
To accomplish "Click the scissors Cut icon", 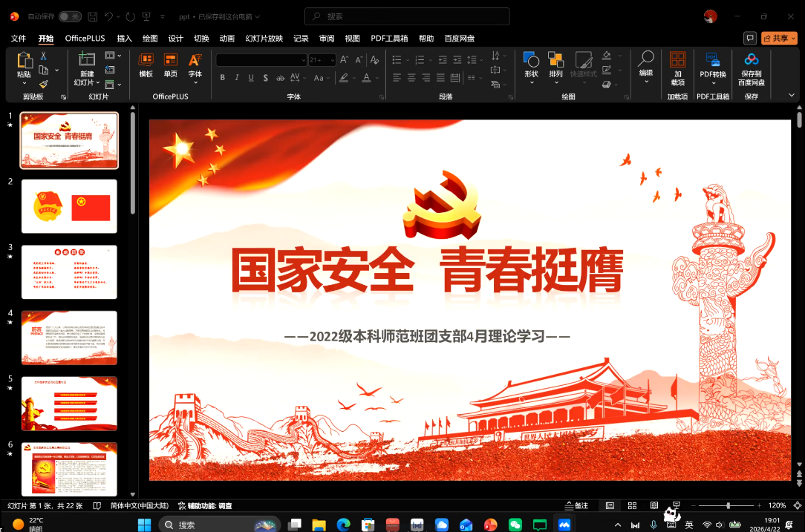I will click(x=44, y=56).
